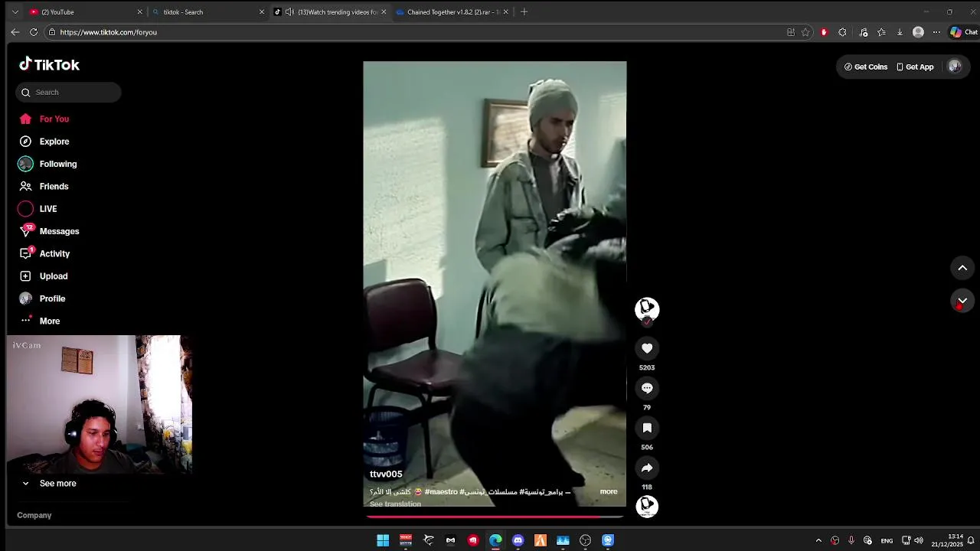The height and width of the screenshot is (551, 980).
Task: Reload the page
Action: [x=34, y=32]
